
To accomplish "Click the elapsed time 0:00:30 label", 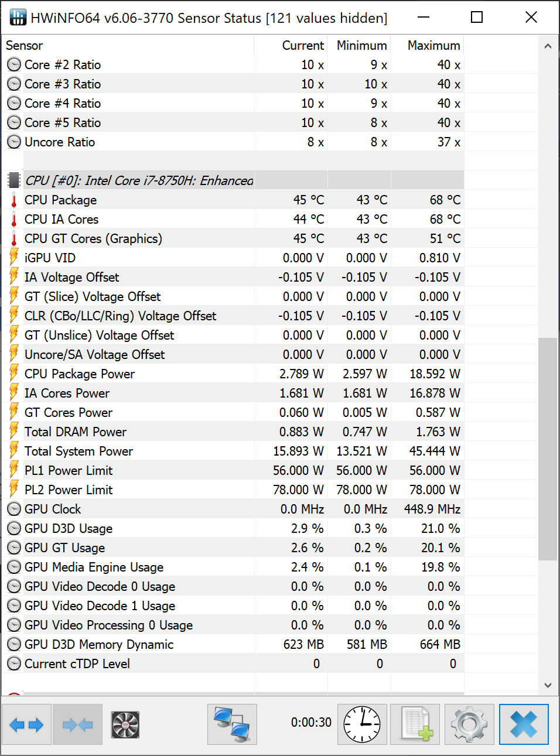I will pos(311,723).
